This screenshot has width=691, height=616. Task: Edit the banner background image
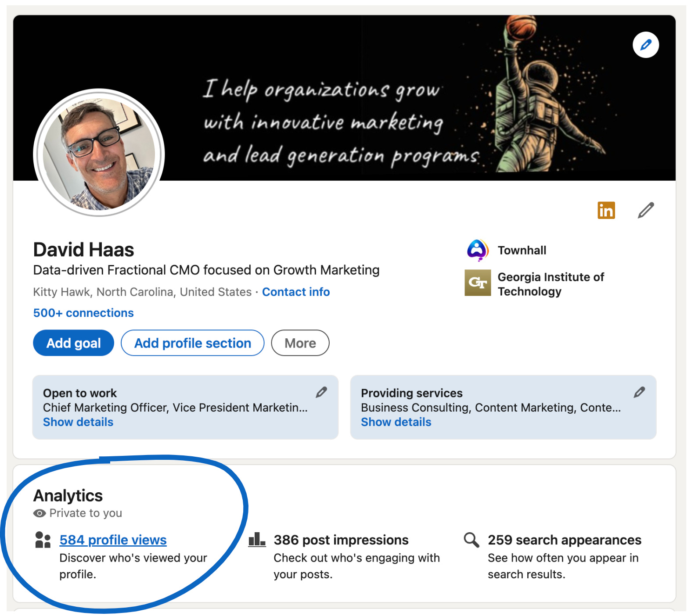pos(645,45)
